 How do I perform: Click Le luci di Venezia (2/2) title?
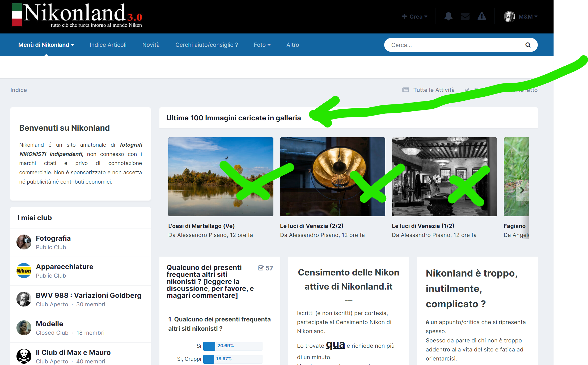click(312, 226)
